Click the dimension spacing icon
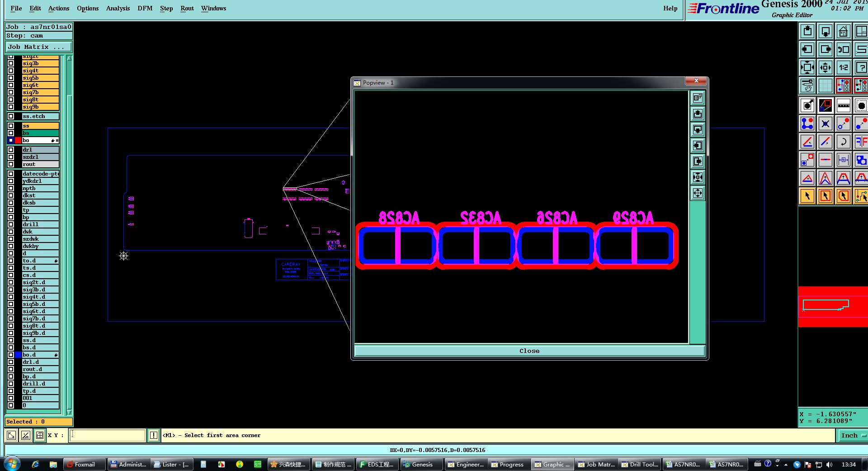This screenshot has height=471, width=868. [844, 160]
